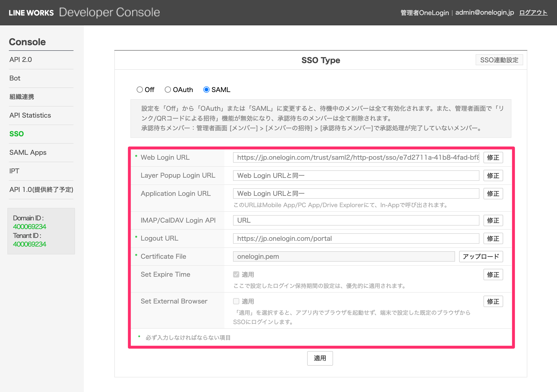Select the SSO sidebar item
The height and width of the screenshot is (392, 557).
click(17, 134)
